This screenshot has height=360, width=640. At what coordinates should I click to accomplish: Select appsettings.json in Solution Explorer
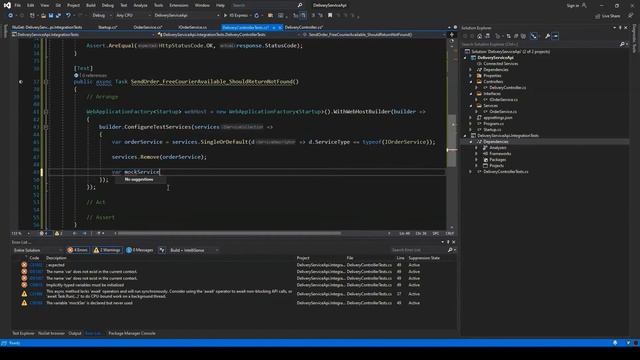point(498,118)
